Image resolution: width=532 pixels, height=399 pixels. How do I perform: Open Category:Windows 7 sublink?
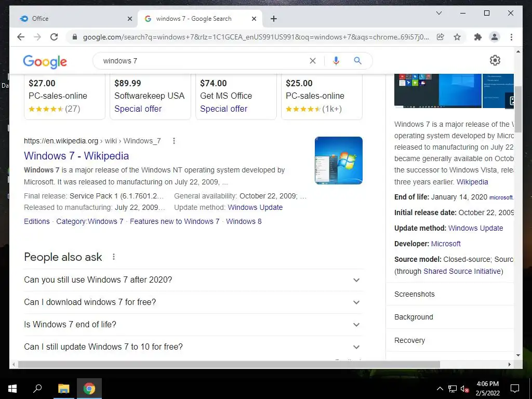[x=89, y=221]
